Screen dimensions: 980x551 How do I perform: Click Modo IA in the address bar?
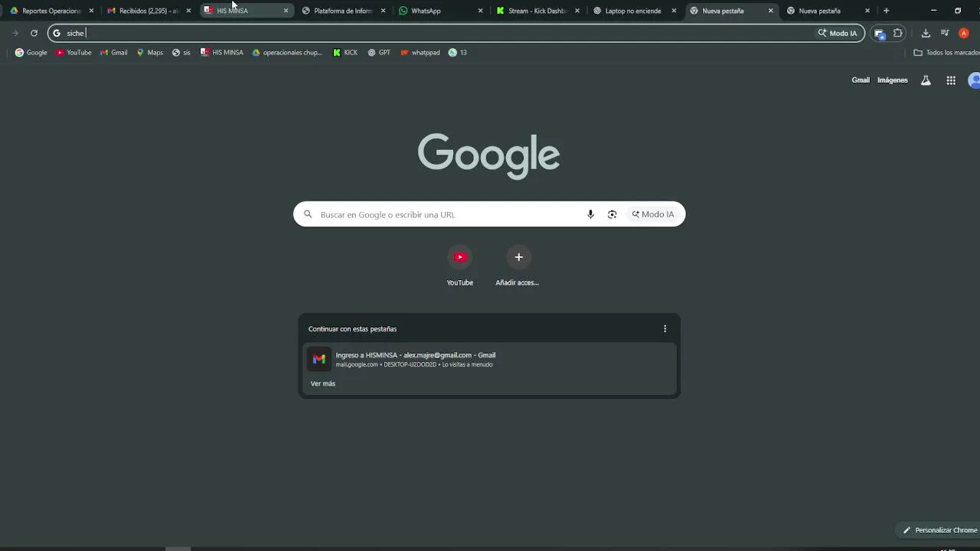(838, 33)
